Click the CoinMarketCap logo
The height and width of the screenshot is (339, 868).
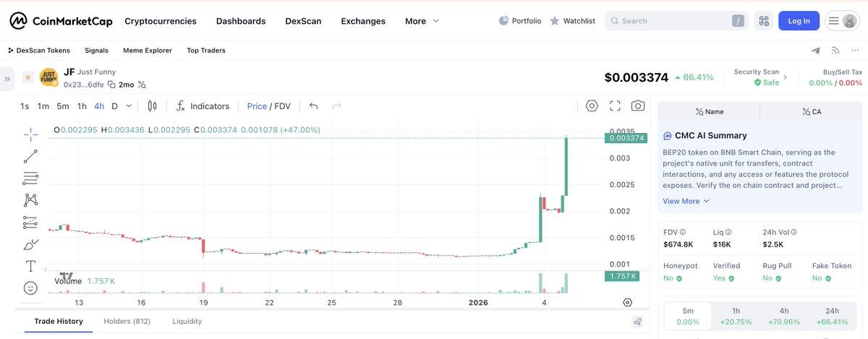[x=61, y=21]
